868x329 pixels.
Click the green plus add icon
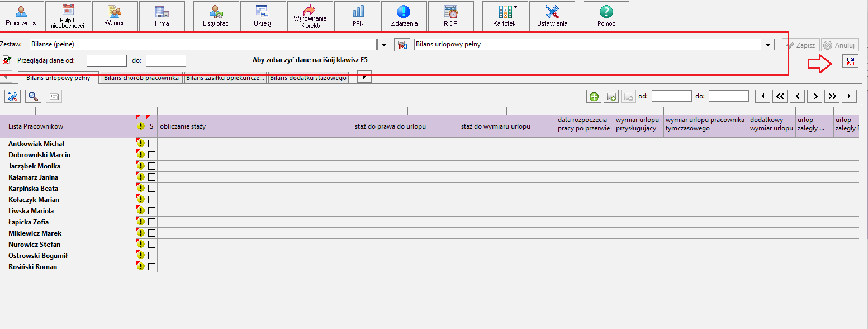pyautogui.click(x=594, y=96)
